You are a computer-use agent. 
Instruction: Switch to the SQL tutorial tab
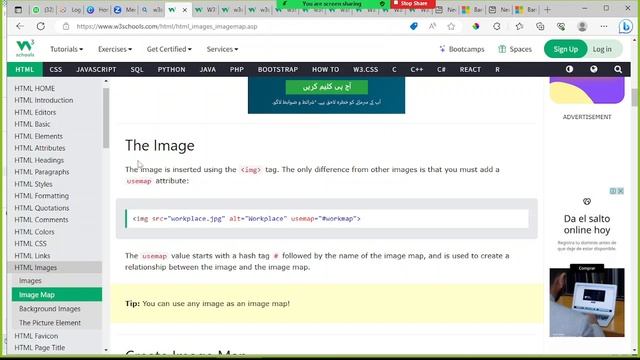point(137,69)
